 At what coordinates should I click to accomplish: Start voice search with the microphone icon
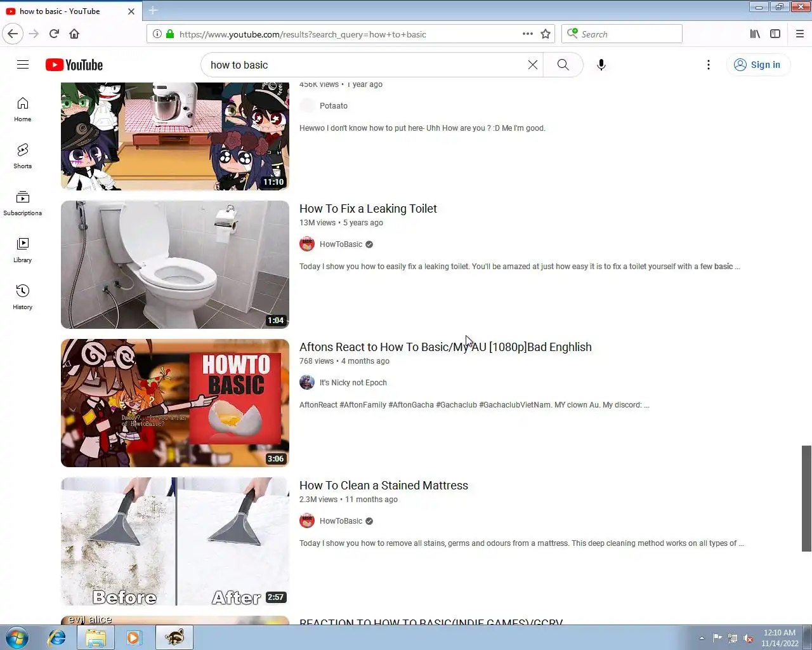click(601, 65)
